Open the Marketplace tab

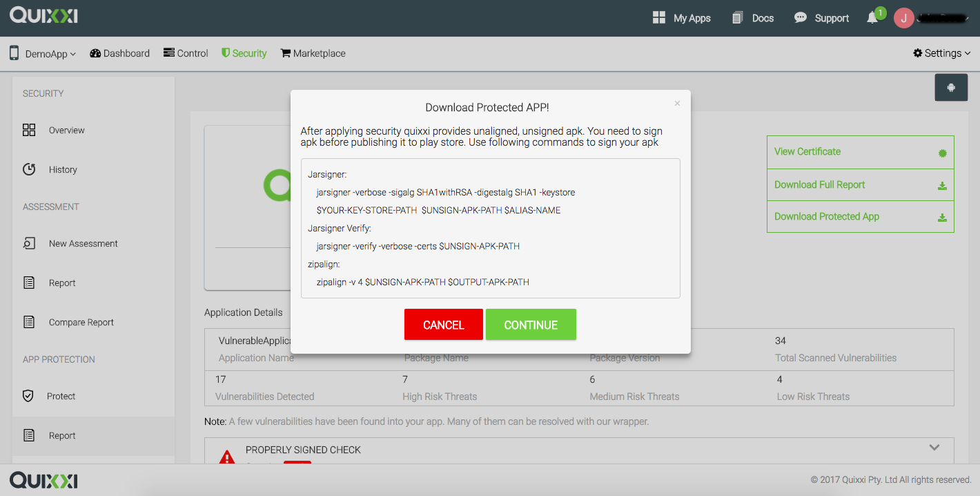pyautogui.click(x=313, y=53)
